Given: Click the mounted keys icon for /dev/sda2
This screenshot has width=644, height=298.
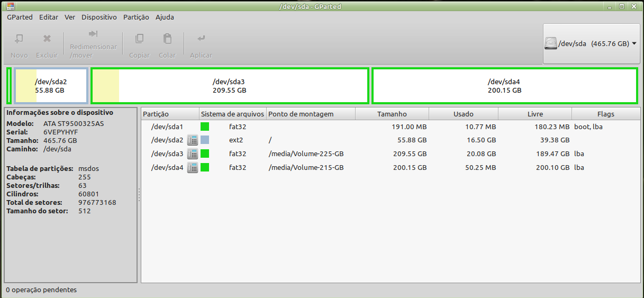Looking at the screenshot, I should (x=193, y=140).
